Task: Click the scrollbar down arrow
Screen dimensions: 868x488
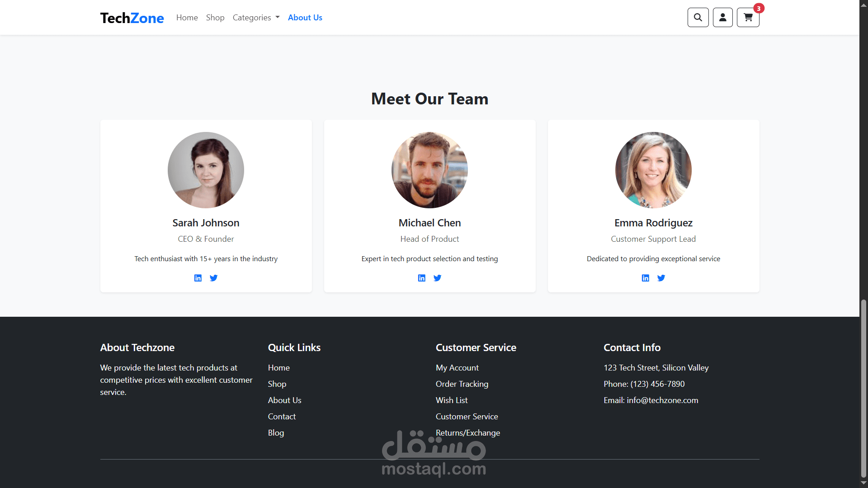Action: point(863,483)
